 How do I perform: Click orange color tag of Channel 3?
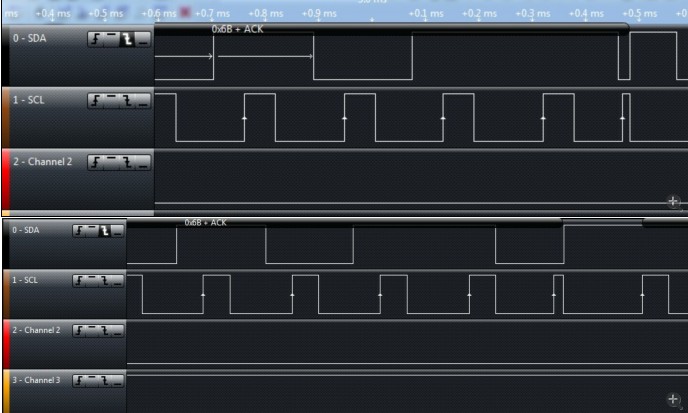(x=6, y=391)
